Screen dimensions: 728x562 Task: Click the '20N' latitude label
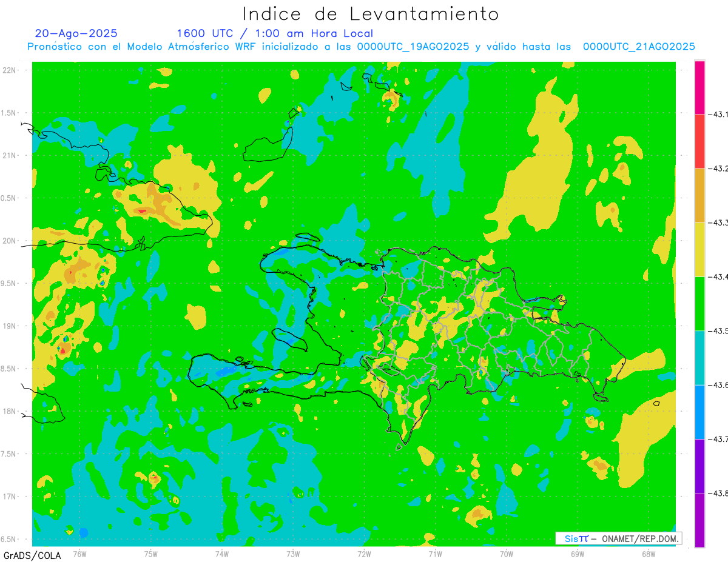9,241
